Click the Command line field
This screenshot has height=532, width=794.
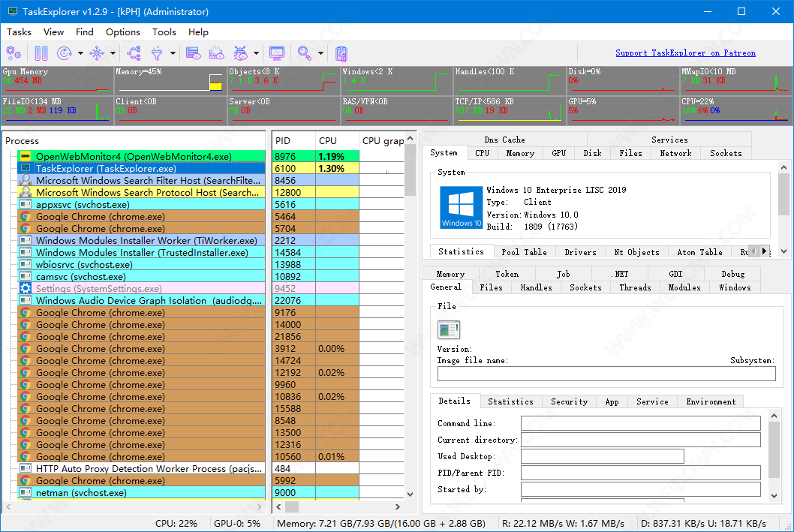pos(641,423)
